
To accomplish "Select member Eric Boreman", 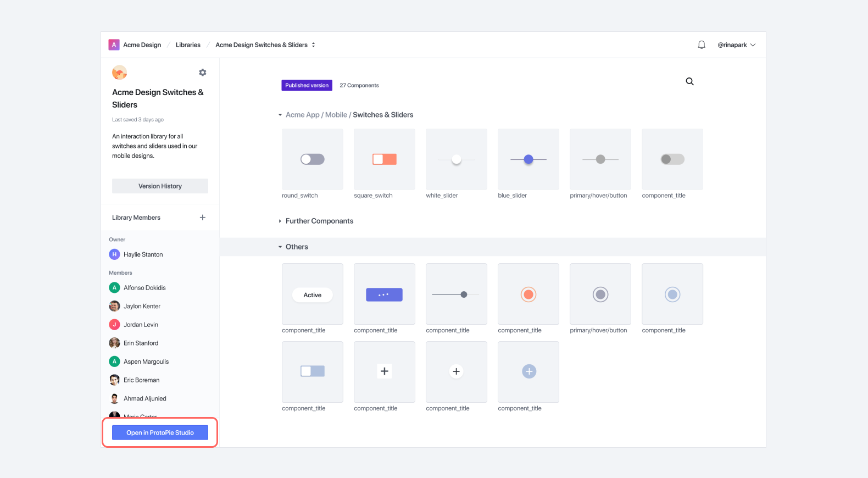I will pyautogui.click(x=142, y=380).
